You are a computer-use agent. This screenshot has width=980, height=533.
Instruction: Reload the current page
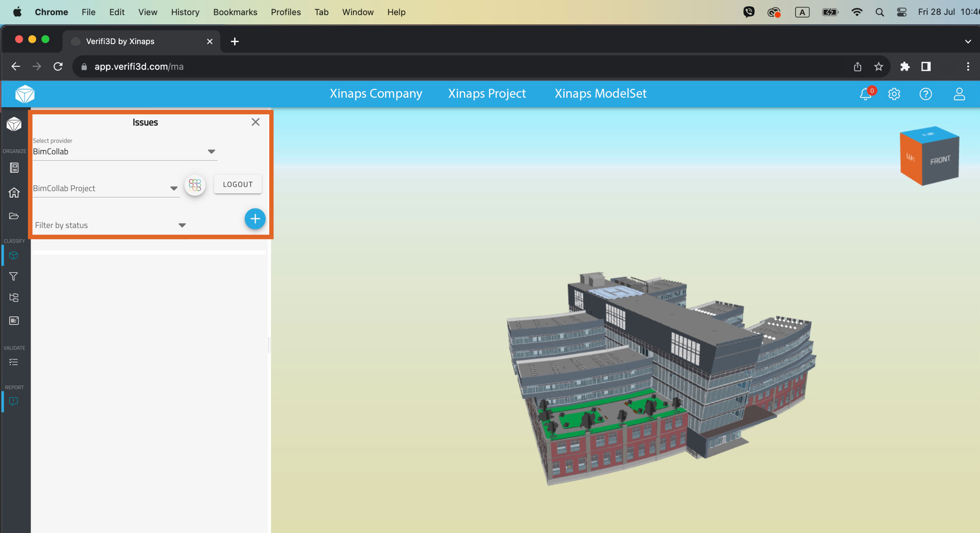(x=58, y=67)
